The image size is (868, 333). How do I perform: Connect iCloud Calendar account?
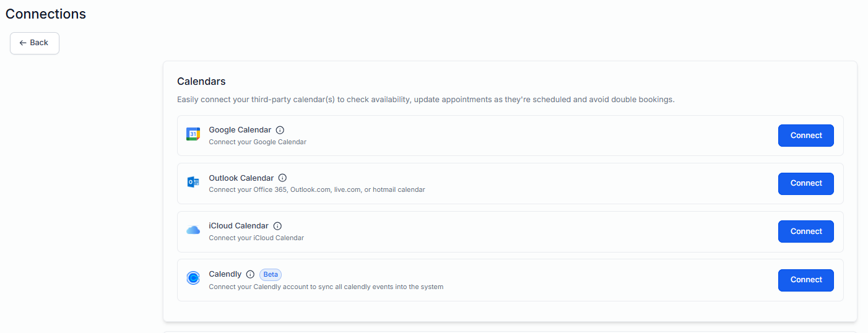pos(805,231)
